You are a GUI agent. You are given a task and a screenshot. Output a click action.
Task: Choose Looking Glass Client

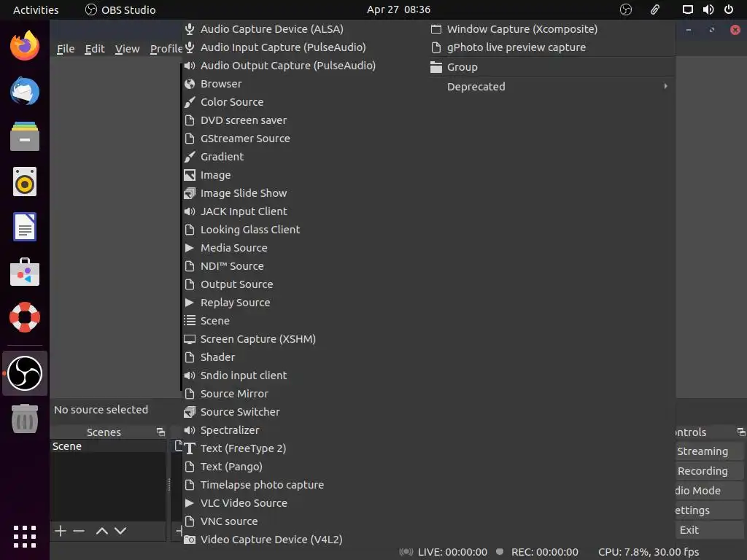click(x=305, y=230)
